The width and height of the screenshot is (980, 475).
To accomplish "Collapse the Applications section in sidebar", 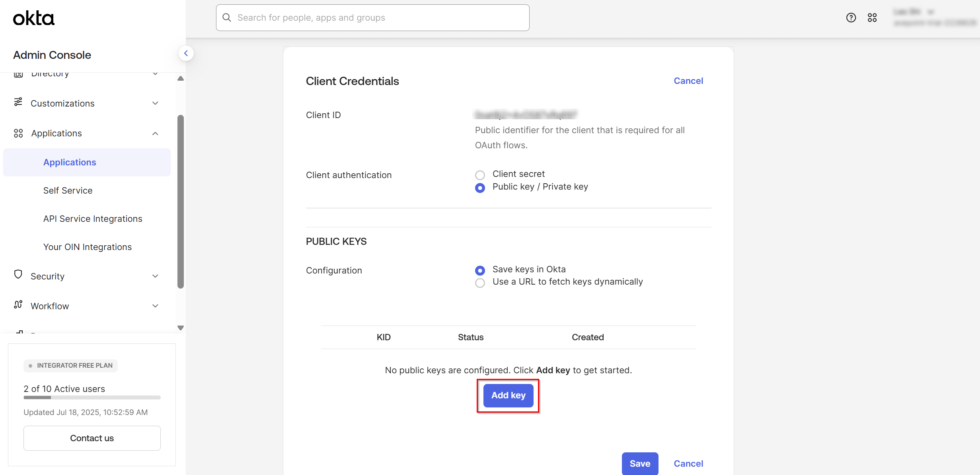I will tap(155, 133).
